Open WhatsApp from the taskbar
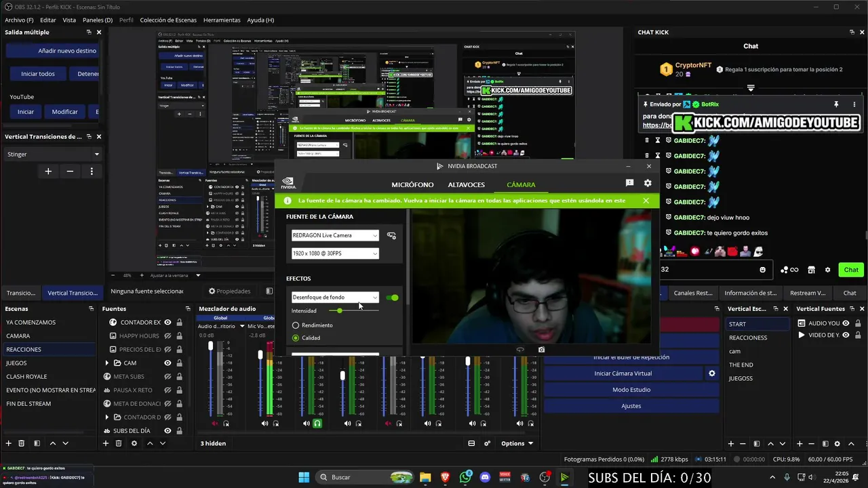The image size is (868, 488). [x=465, y=477]
